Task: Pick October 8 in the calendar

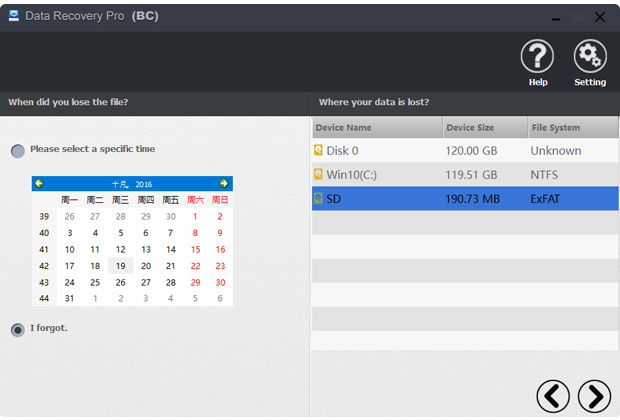Action: 195,233
